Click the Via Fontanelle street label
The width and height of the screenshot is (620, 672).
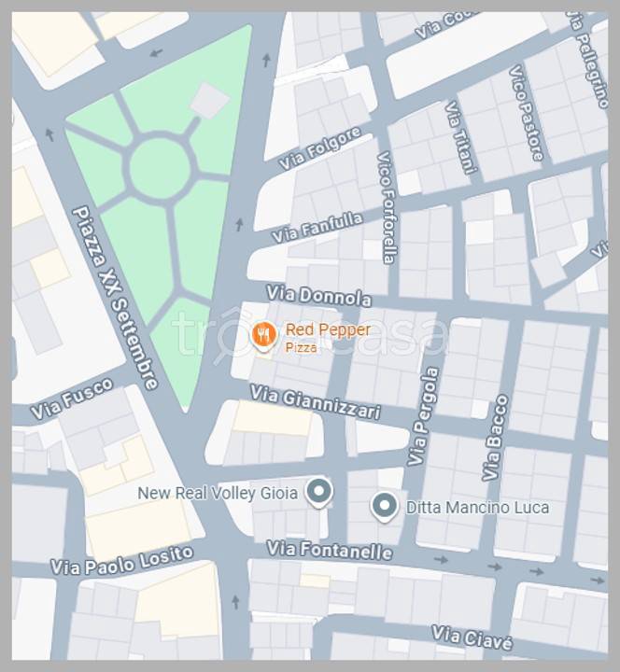pyautogui.click(x=330, y=551)
